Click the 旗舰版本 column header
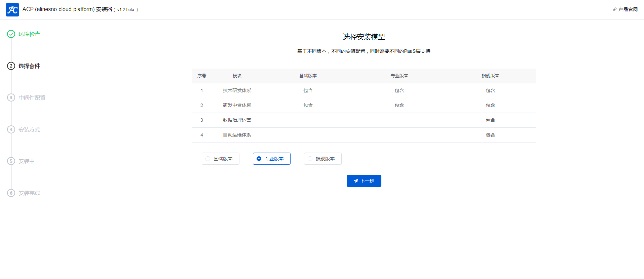 click(490, 76)
